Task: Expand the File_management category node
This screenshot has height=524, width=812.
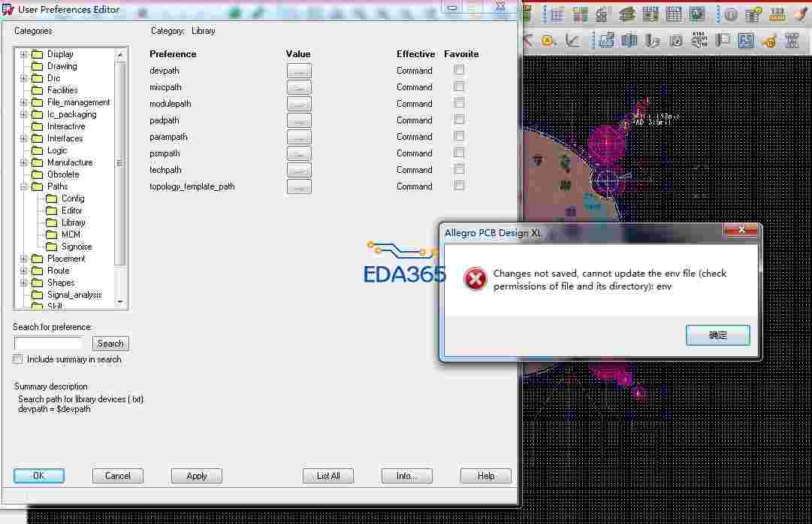Action: click(x=23, y=102)
